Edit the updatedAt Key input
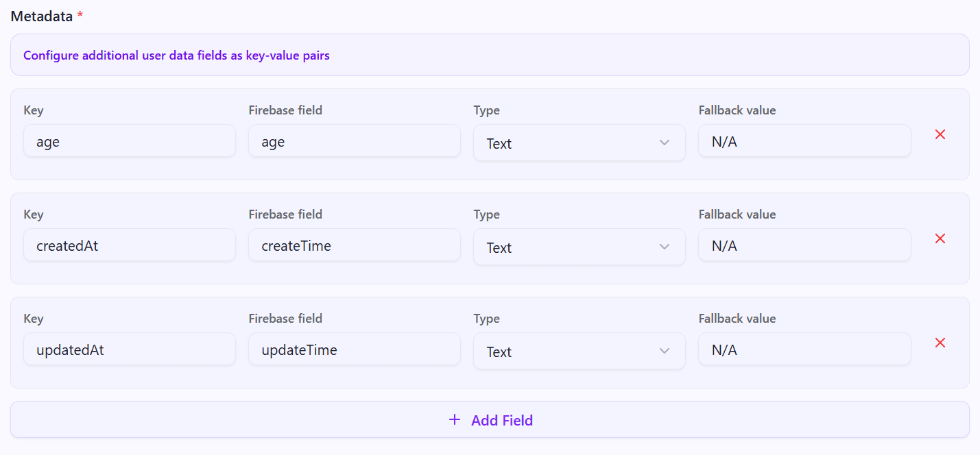980x455 pixels. 129,350
